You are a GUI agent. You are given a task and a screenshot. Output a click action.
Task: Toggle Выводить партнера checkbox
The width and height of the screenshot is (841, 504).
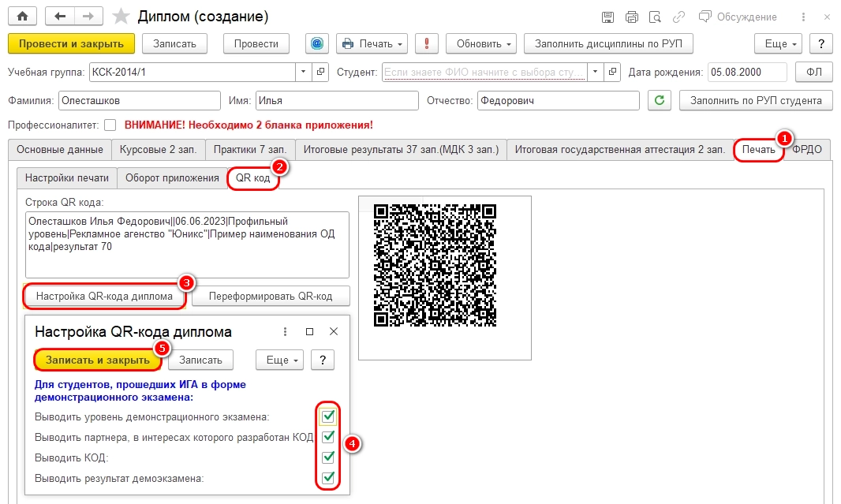coord(328,437)
